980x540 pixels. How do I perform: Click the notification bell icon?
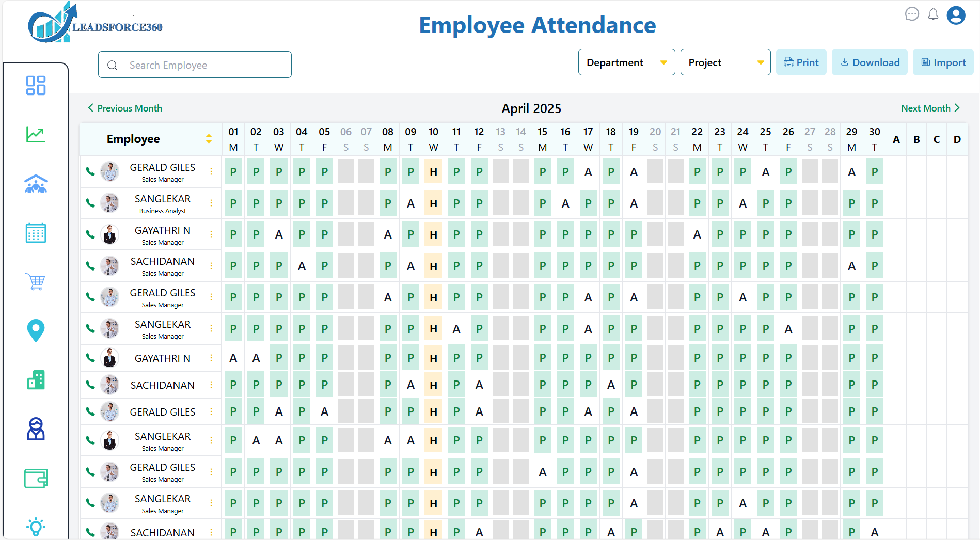pos(933,14)
